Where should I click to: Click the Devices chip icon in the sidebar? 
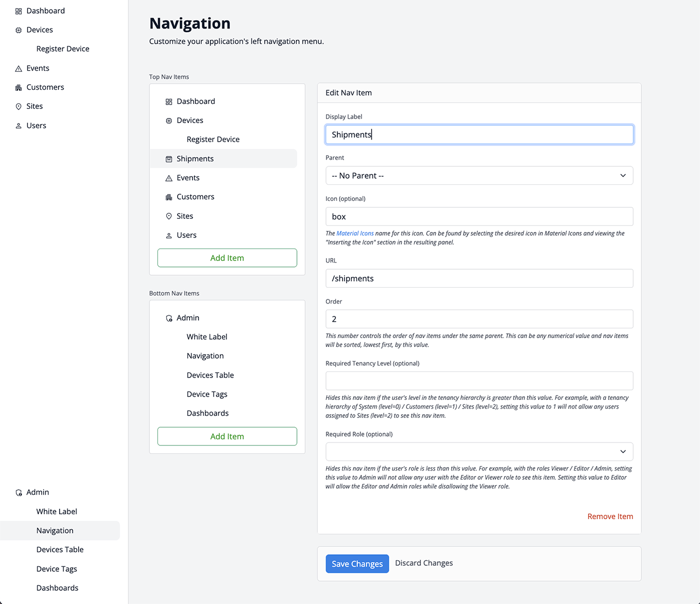(x=19, y=30)
